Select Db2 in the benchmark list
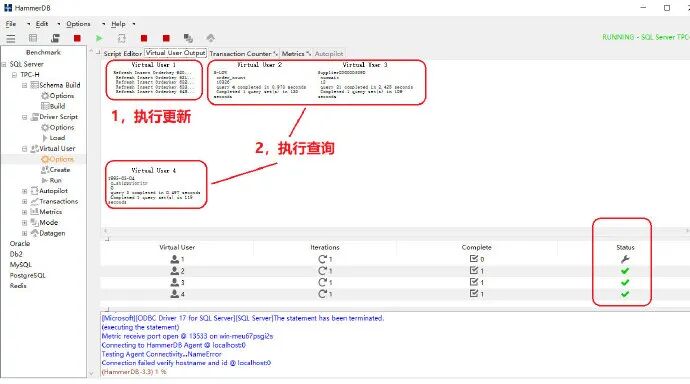 (16, 254)
